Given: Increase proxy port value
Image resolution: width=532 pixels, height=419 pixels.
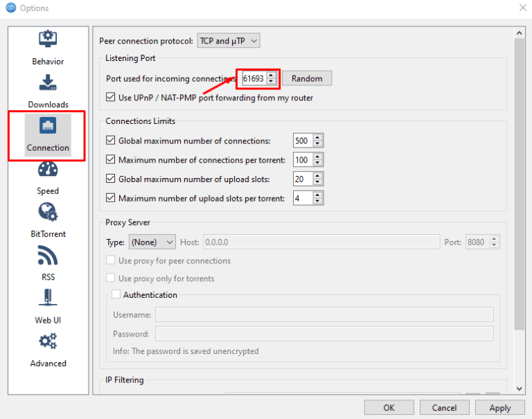Looking at the screenshot, I should (x=495, y=239).
